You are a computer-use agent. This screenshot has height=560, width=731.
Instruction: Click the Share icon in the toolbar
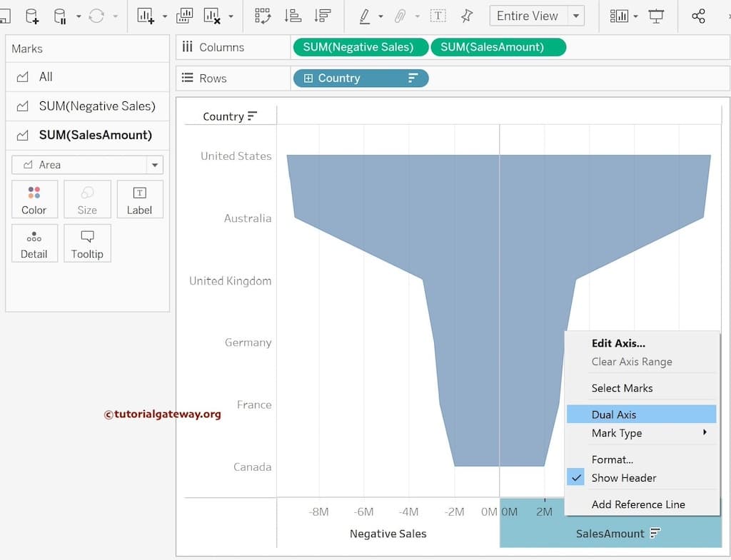click(x=698, y=16)
